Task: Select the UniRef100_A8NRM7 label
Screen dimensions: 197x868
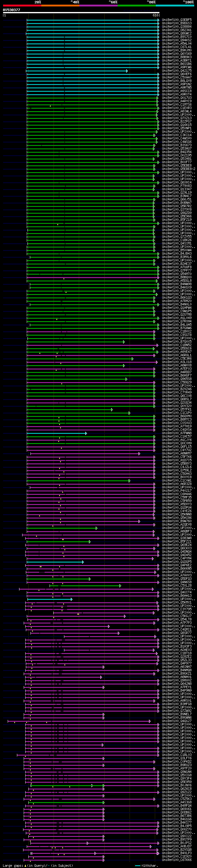Action: pos(177,453)
